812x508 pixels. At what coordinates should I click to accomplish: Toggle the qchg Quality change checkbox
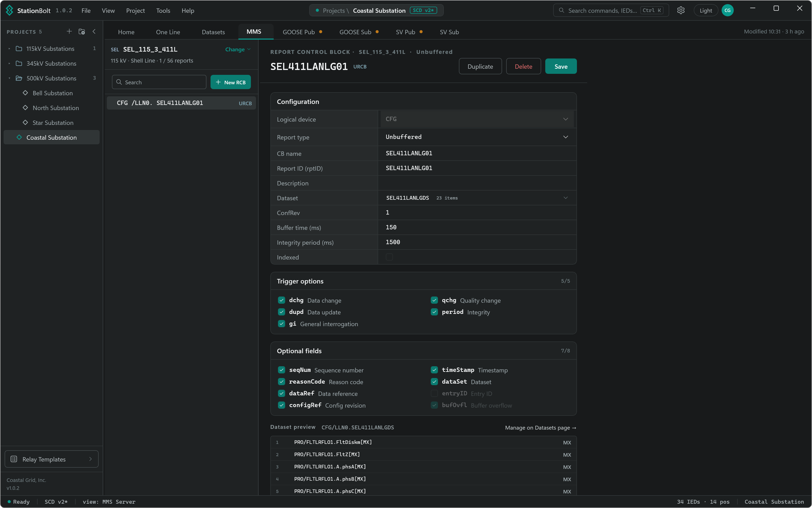pos(434,300)
